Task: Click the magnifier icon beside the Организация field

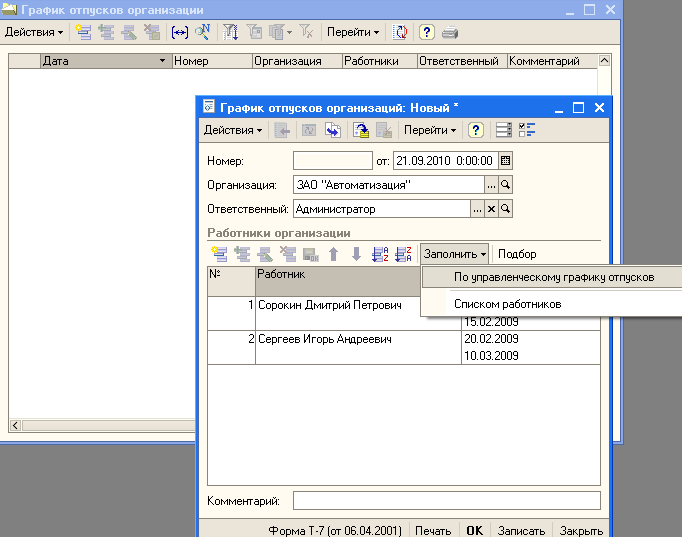Action: click(505, 185)
